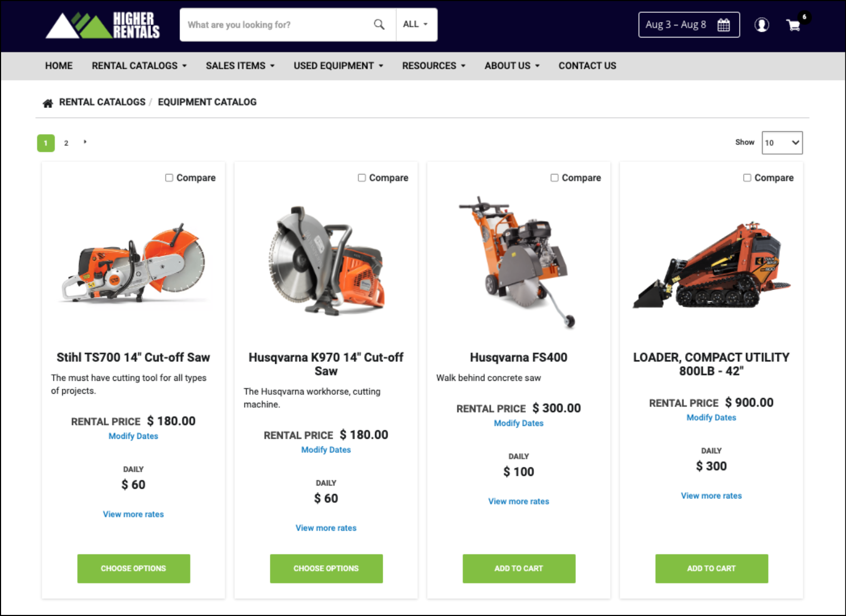
Task: Click Modify Dates under Husqvarna K970
Action: [x=326, y=450]
